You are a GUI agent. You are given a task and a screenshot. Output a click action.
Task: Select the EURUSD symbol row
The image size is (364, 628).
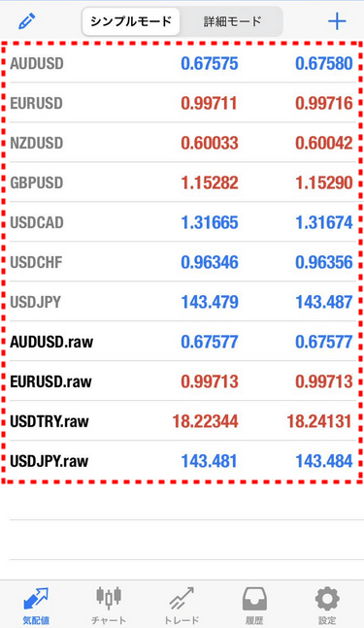point(182,103)
